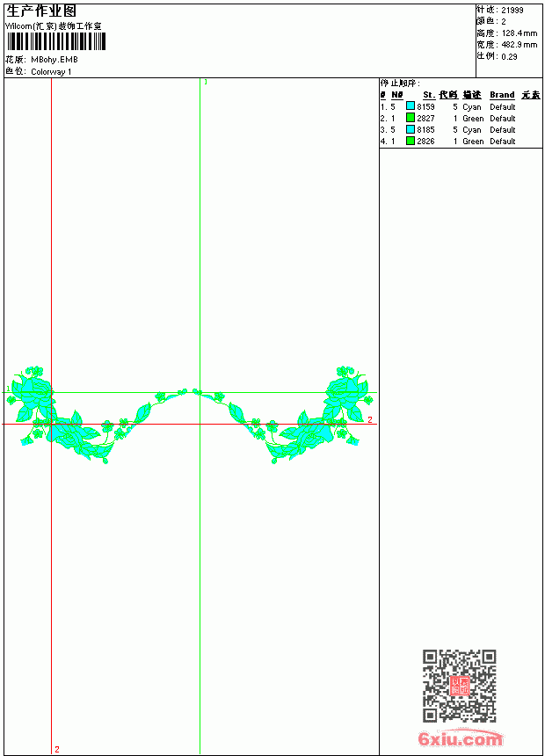This screenshot has height=756, width=545.
Task: Click the red marker 2 at bottom of vertical line
Action: (57, 749)
